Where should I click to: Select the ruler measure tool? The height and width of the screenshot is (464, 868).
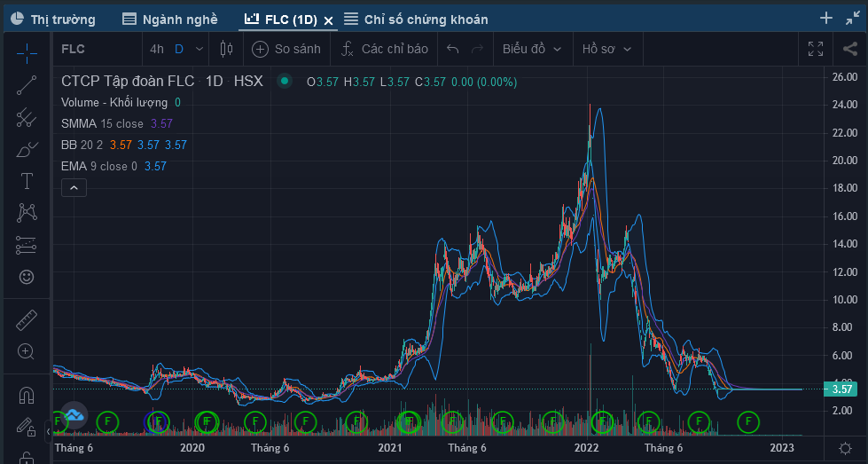pyautogui.click(x=27, y=320)
